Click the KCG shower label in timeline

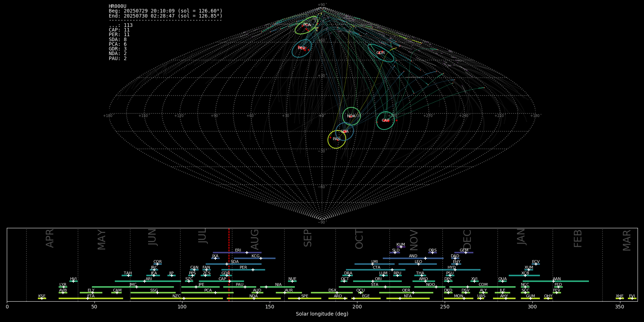pyautogui.click(x=255, y=256)
